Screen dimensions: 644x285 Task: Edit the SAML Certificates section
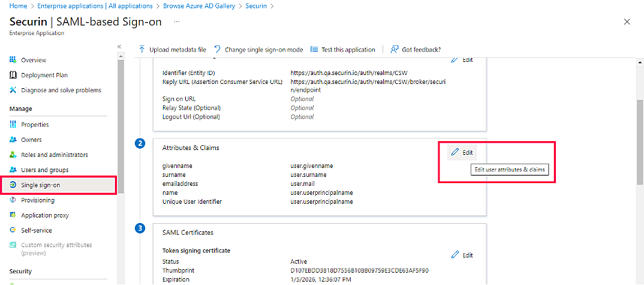(462, 255)
